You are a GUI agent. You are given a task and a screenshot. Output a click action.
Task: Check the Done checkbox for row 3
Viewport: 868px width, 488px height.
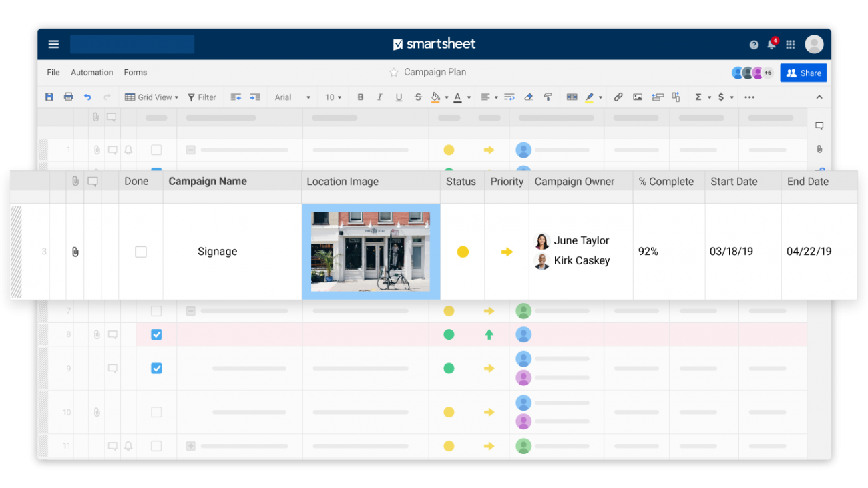click(141, 252)
